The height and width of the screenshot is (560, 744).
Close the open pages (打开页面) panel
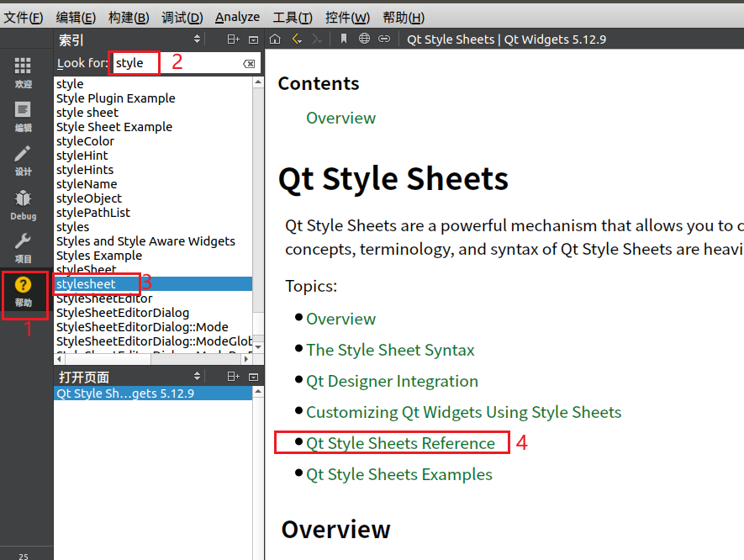(x=253, y=377)
